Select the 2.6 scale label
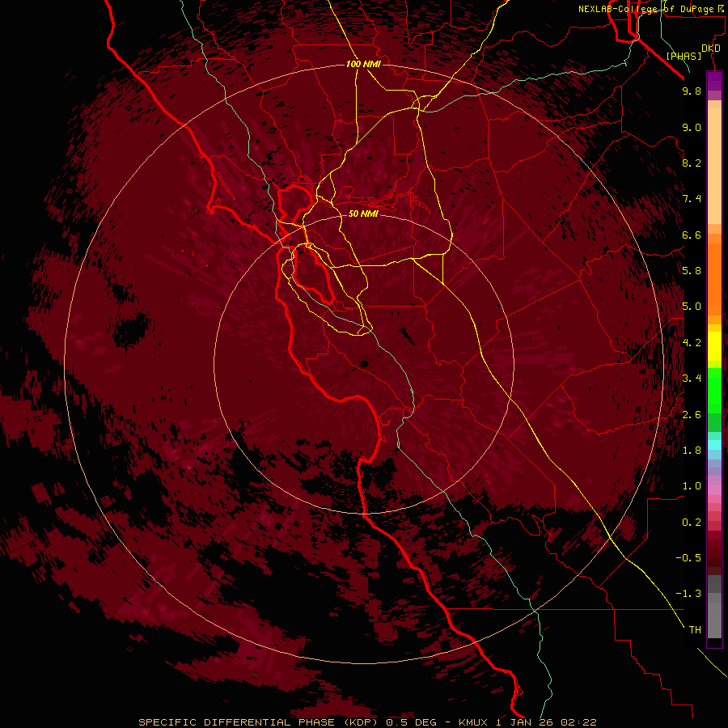This screenshot has width=728, height=728. point(692,415)
